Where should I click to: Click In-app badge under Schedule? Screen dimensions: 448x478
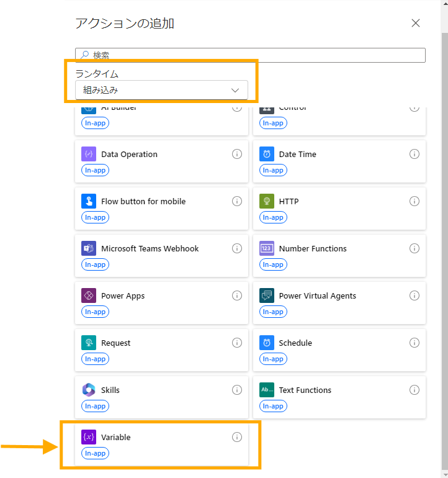point(273,359)
